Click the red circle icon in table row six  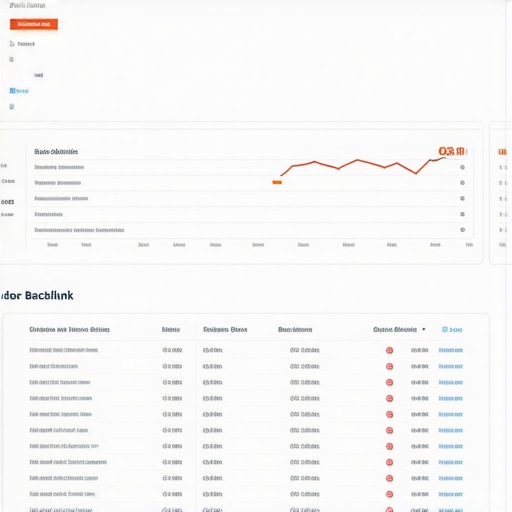[x=389, y=430]
